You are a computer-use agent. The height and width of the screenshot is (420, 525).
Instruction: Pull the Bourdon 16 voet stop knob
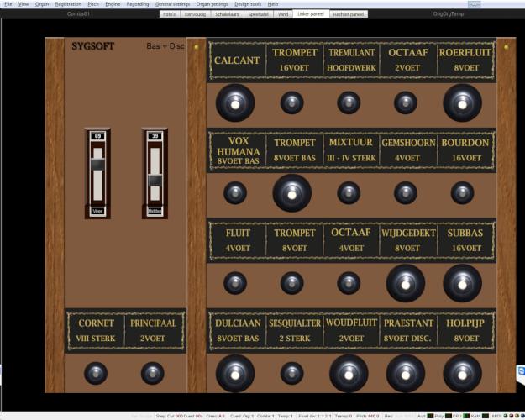point(463,192)
